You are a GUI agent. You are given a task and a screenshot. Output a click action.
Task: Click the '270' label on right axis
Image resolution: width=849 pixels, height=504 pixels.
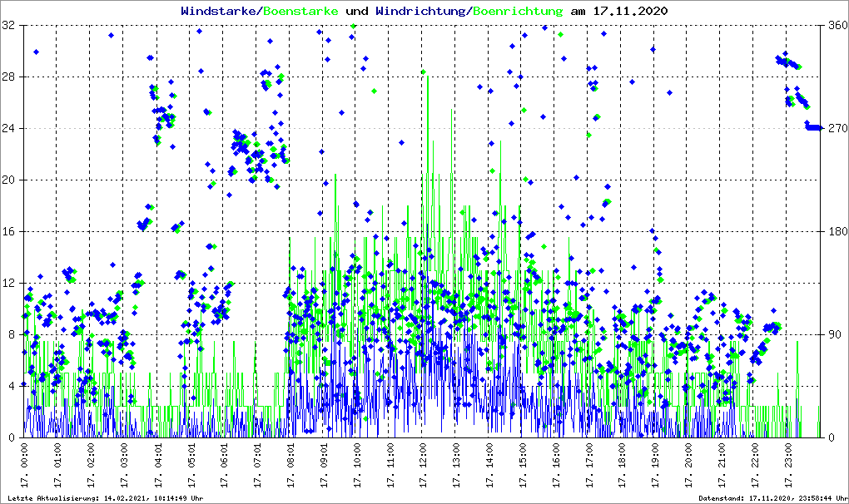click(835, 129)
